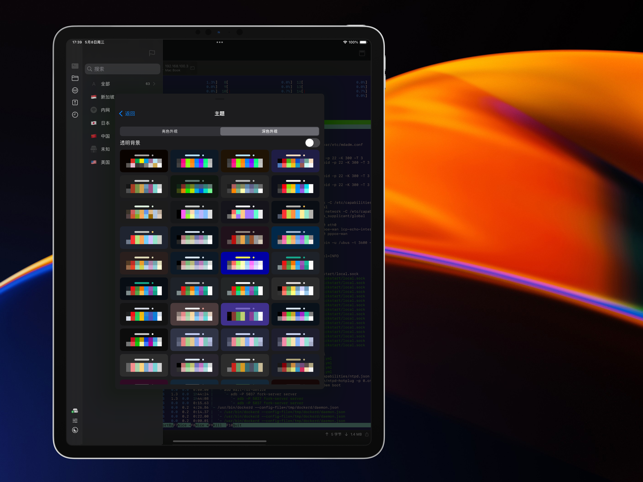
Task: Click the China flag icon
Action: pyautogui.click(x=93, y=136)
